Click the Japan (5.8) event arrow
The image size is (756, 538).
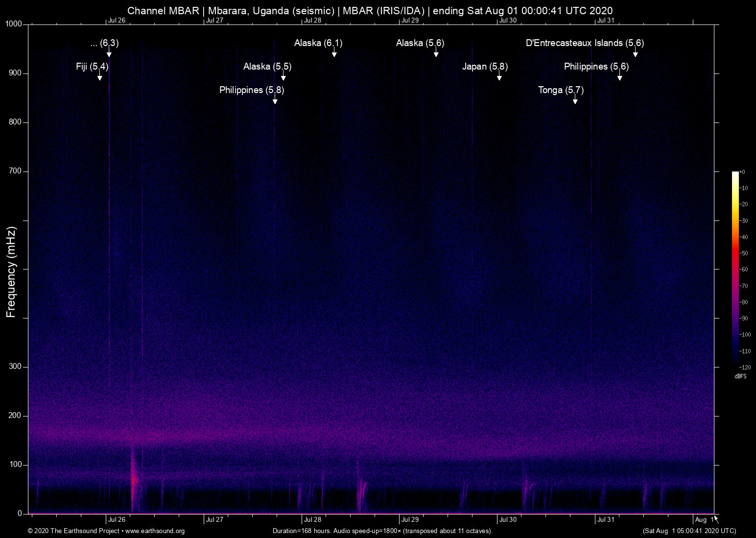tap(499, 77)
